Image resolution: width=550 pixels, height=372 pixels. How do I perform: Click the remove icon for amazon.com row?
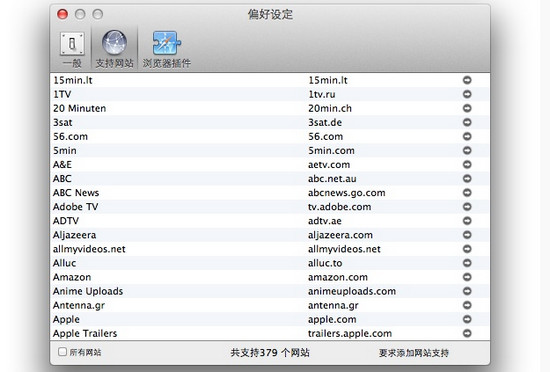467,277
